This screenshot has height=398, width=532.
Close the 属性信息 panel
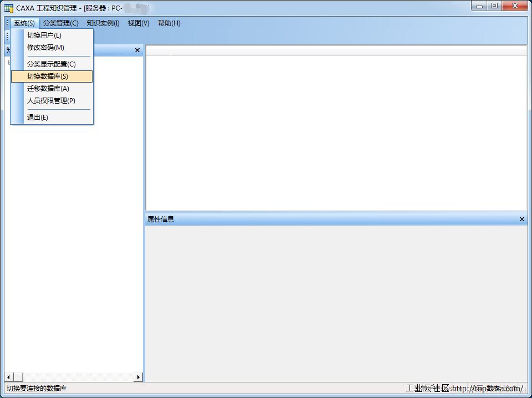(x=522, y=219)
